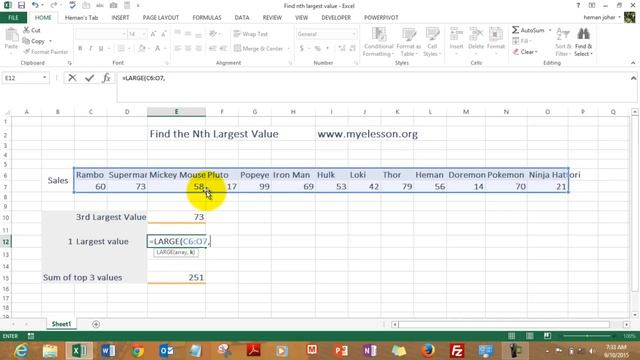640x360 pixels.
Task: Open the font size dropdown
Action: 144,34
